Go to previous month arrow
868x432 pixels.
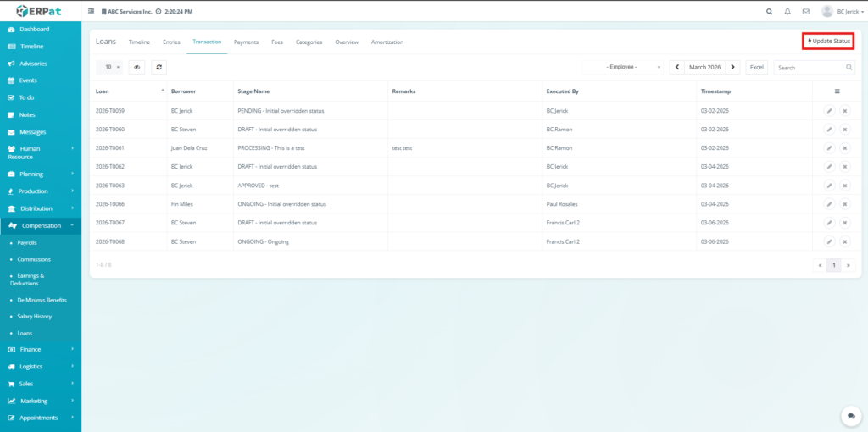pos(676,67)
